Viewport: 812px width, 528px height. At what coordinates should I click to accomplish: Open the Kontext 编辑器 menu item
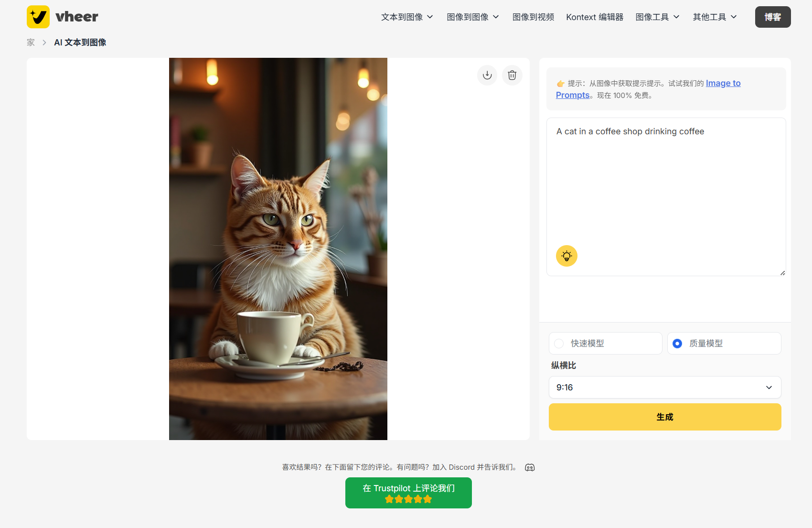pos(595,17)
